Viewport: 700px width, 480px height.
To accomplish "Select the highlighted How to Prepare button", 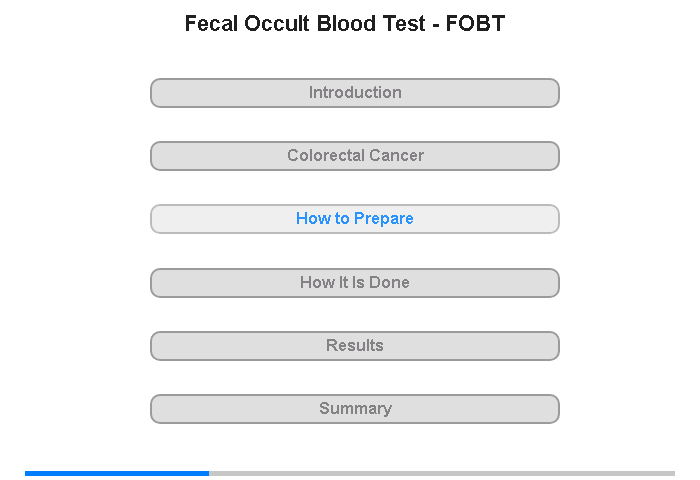I will [354, 219].
